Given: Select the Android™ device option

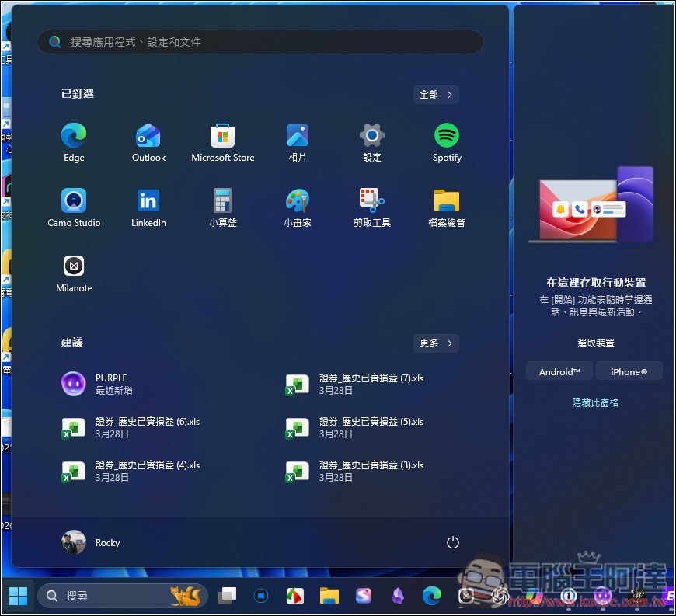Looking at the screenshot, I should tap(559, 371).
